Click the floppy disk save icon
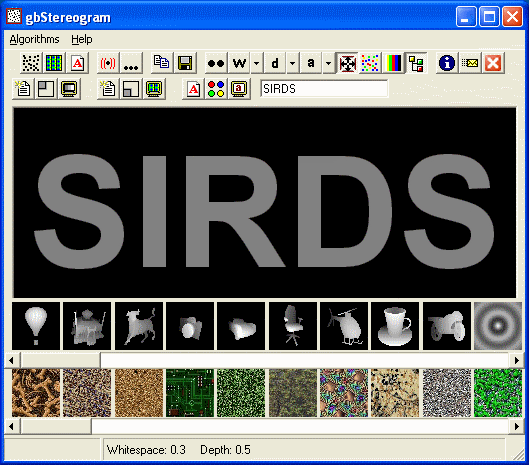Image resolution: width=529 pixels, height=465 pixels. pyautogui.click(x=185, y=63)
